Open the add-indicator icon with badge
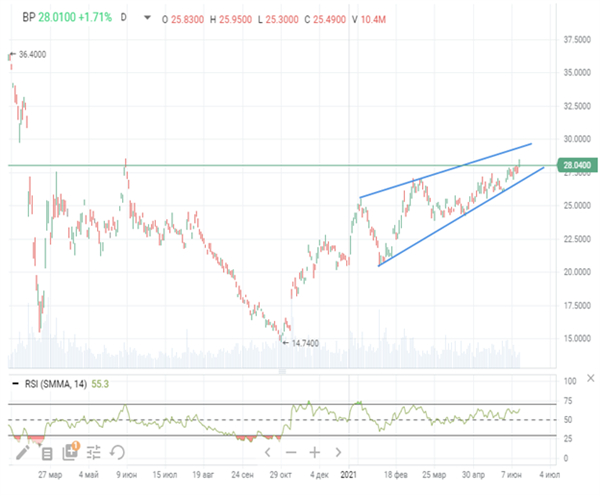Viewport: 600px width, 495px height. pos(71,451)
